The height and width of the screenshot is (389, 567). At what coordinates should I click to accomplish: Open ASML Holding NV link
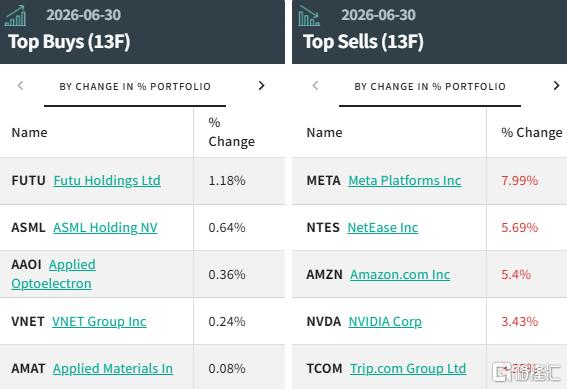coord(105,227)
